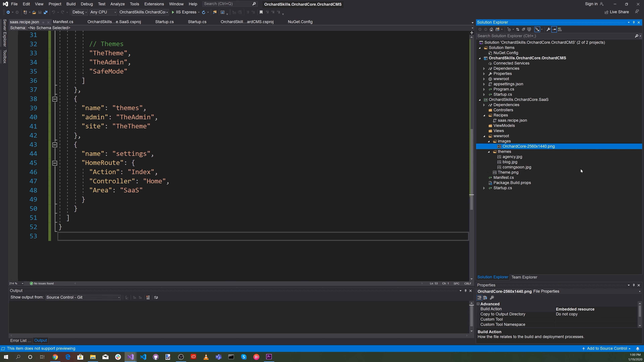Select Categorized view in Properties panel
644x362 pixels.
coord(479,298)
